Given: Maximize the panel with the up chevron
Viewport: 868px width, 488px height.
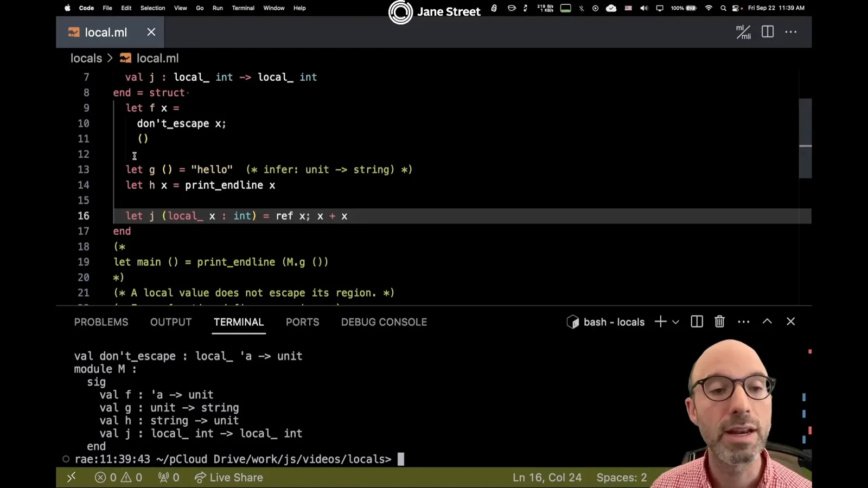Looking at the screenshot, I should [767, 321].
